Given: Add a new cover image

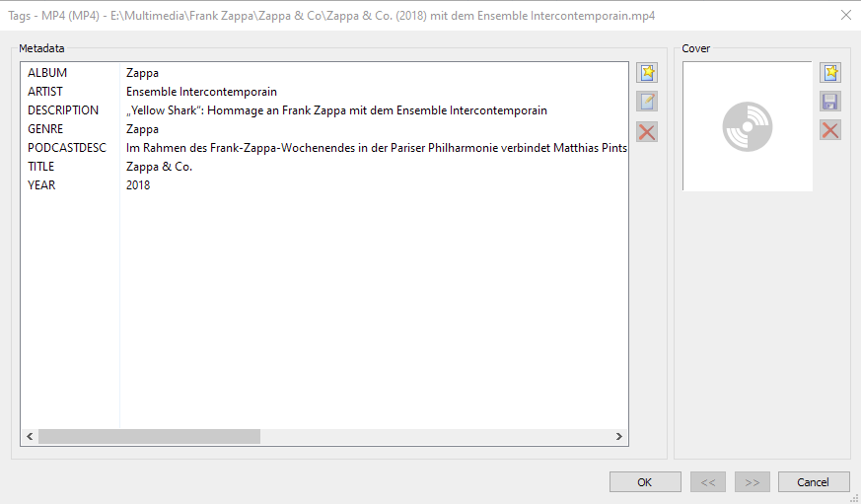Looking at the screenshot, I should pos(830,72).
